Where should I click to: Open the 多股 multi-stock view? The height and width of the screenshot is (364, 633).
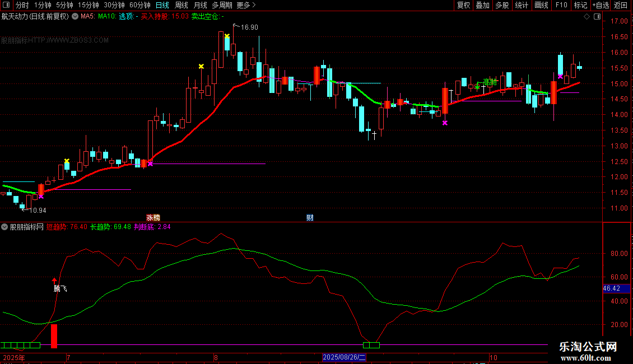coord(502,5)
